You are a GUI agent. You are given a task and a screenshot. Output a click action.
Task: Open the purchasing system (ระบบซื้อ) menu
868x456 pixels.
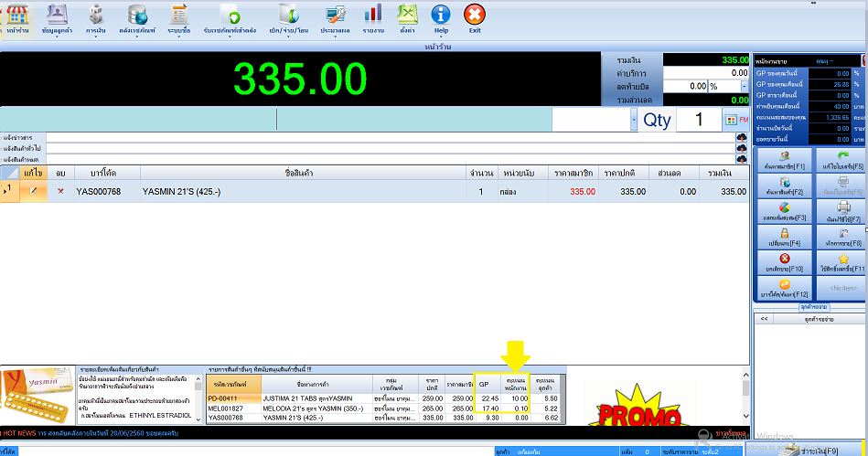tap(178, 18)
